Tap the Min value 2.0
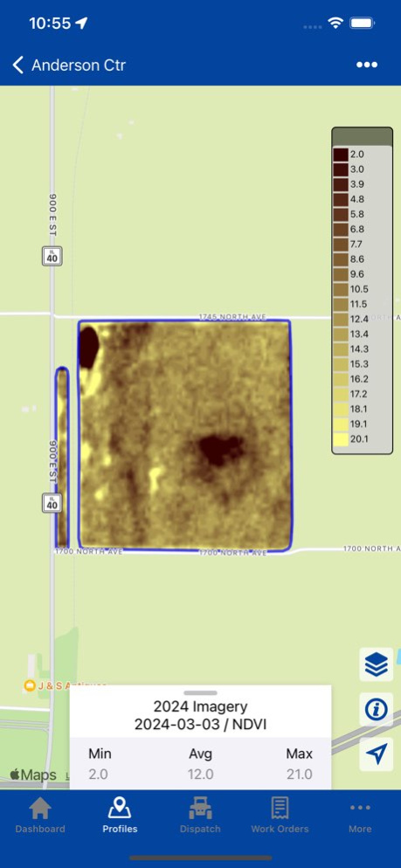 [98, 774]
